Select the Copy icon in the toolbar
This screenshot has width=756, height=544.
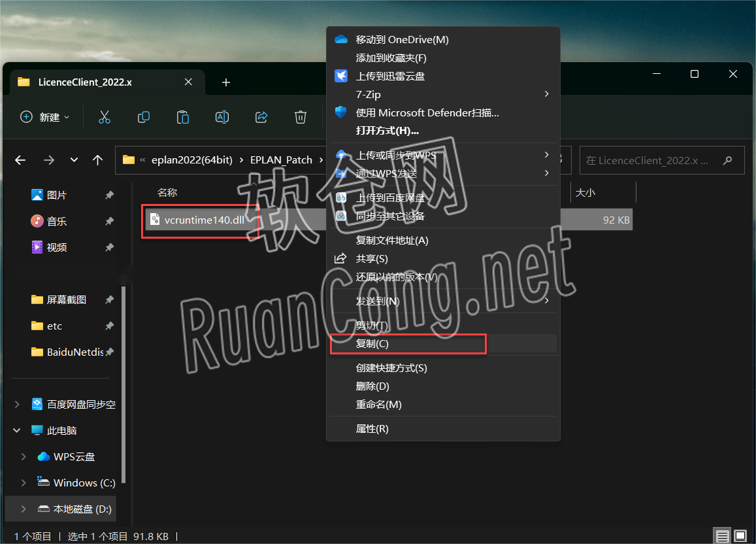coord(143,117)
